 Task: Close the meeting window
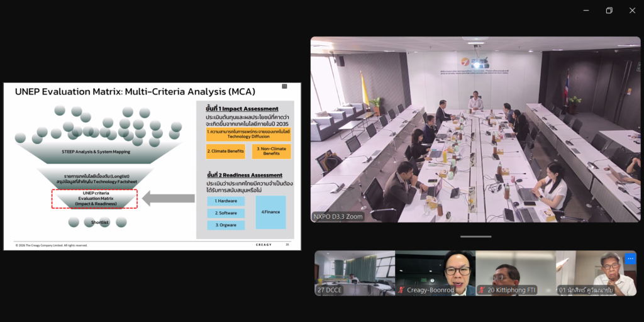tap(632, 10)
